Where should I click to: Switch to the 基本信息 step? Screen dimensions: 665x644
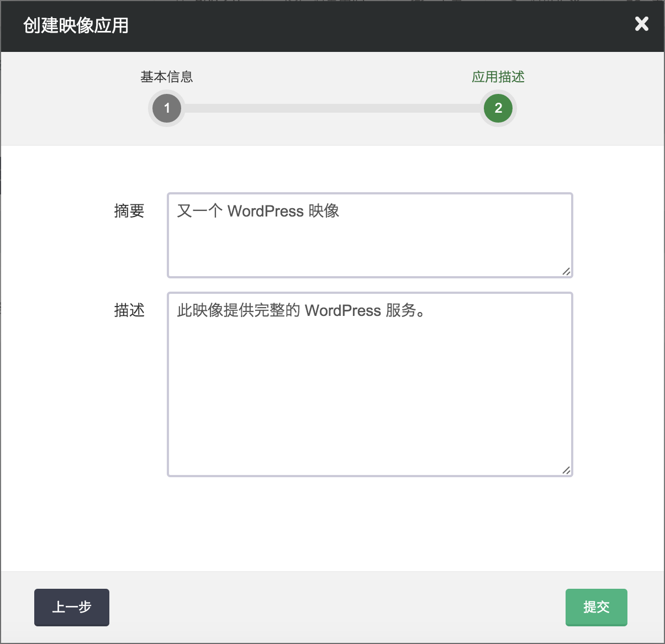[166, 77]
